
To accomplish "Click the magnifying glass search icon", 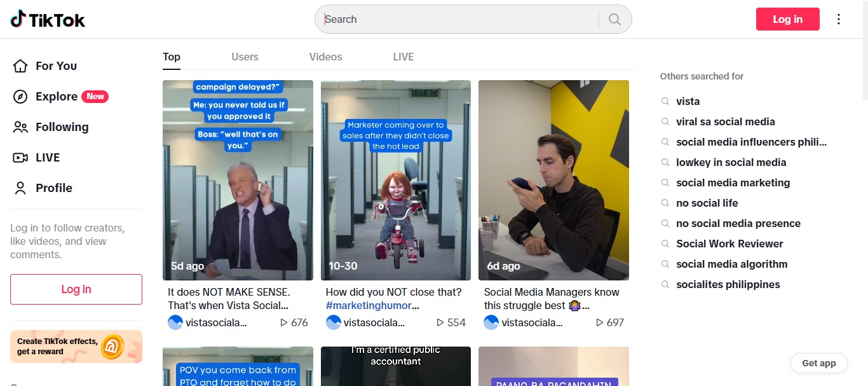I will [x=614, y=19].
